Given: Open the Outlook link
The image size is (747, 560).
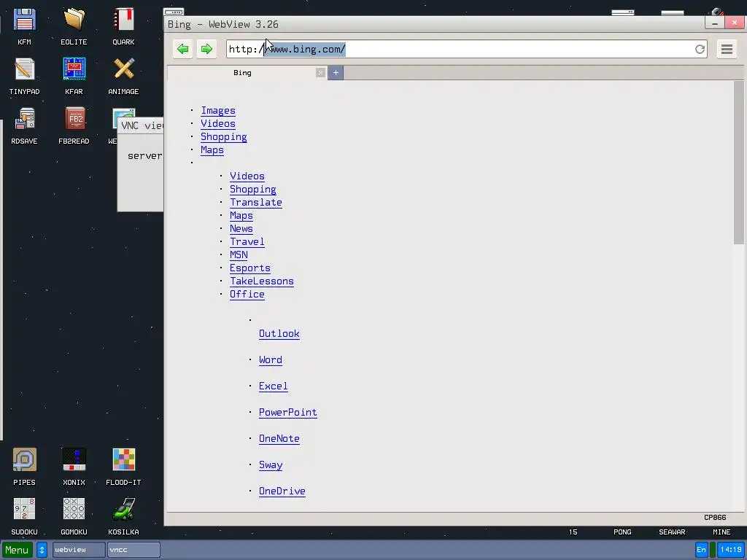Looking at the screenshot, I should (x=279, y=334).
